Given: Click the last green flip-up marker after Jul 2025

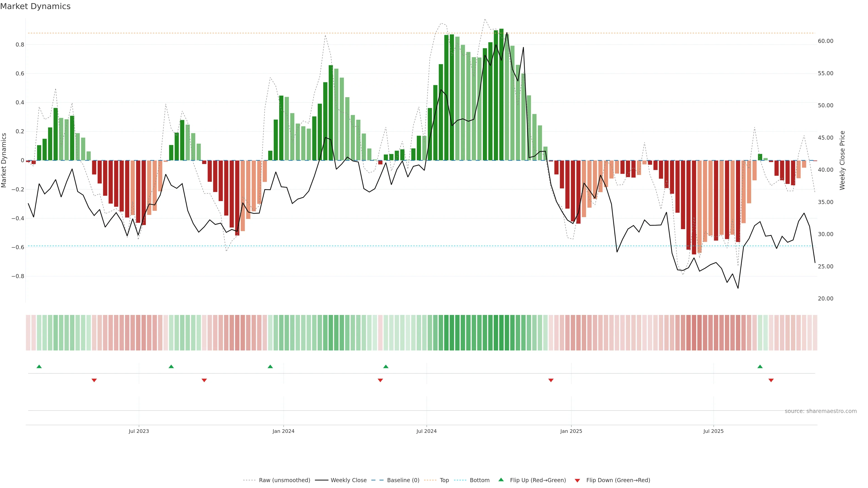Looking at the screenshot, I should [760, 366].
